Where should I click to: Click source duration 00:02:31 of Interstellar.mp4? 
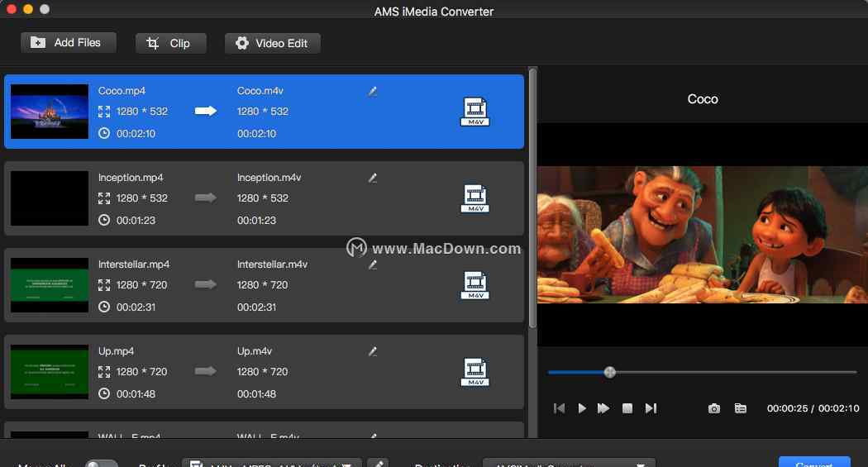[136, 307]
